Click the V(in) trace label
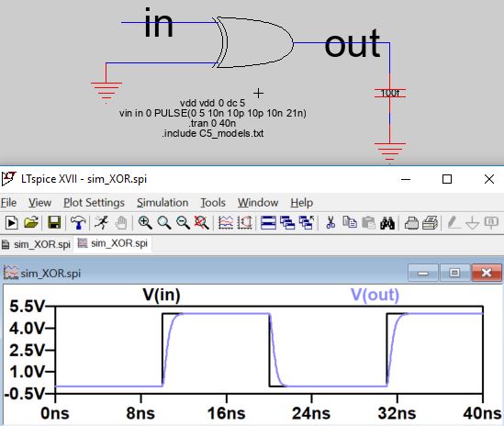504x426 pixels. (x=162, y=294)
